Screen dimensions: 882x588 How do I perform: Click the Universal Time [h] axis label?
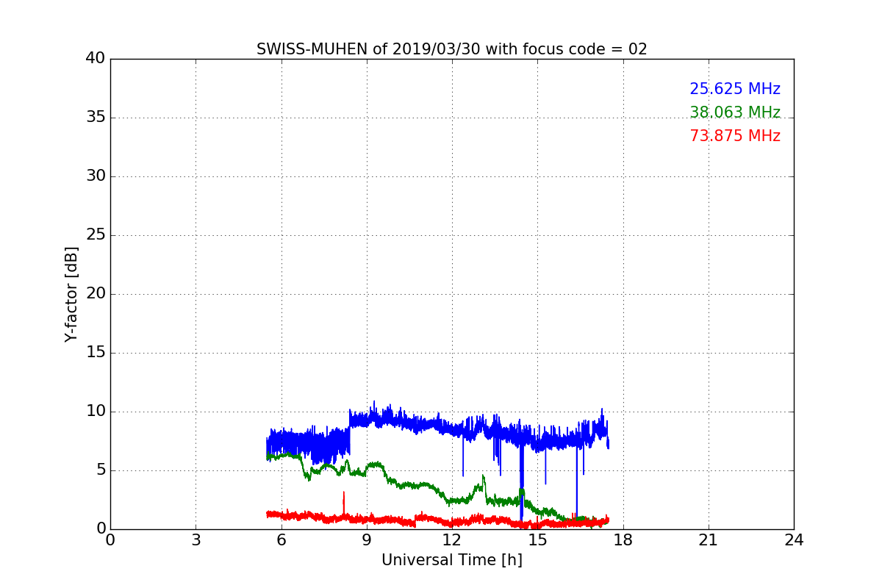(x=452, y=560)
